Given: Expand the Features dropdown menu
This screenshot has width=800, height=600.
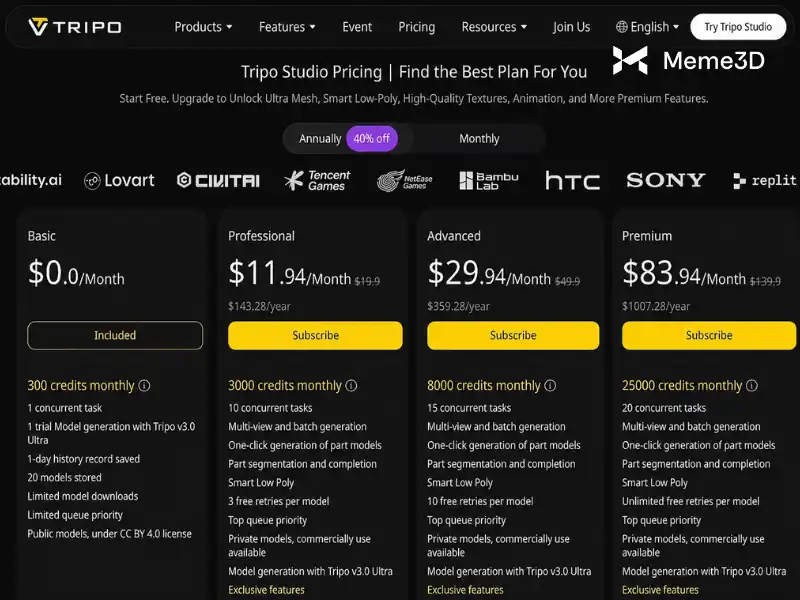Looking at the screenshot, I should tap(287, 27).
